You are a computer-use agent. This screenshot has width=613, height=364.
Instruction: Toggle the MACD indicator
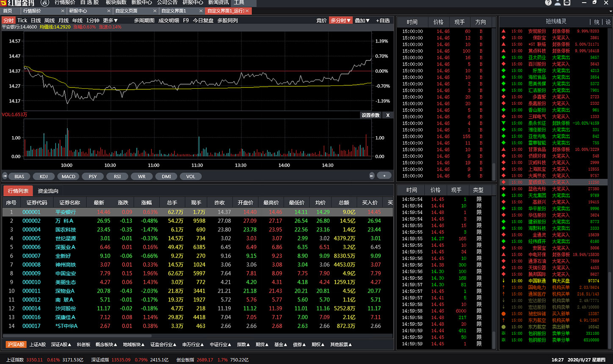pos(68,177)
